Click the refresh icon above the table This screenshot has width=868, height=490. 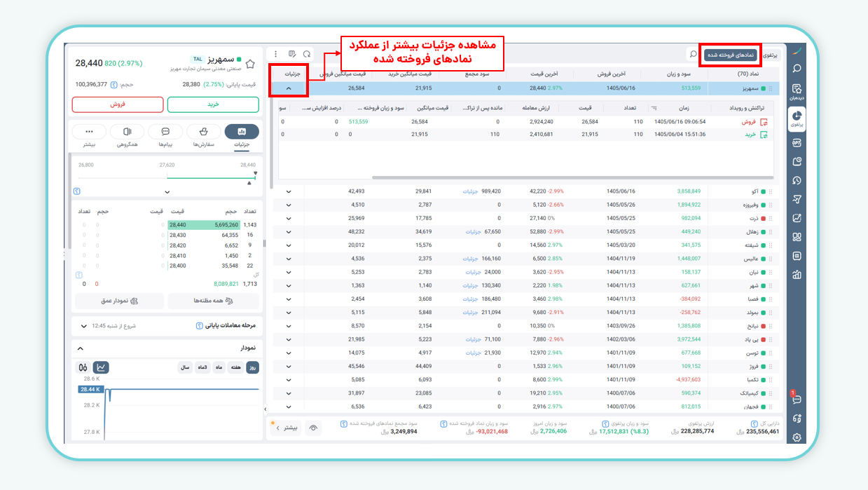(x=307, y=54)
